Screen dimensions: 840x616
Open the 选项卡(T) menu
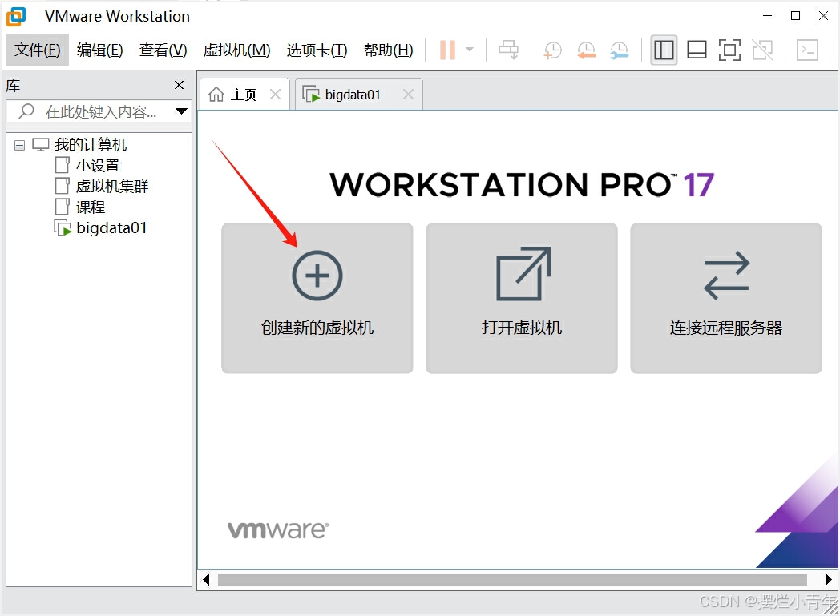(x=317, y=50)
